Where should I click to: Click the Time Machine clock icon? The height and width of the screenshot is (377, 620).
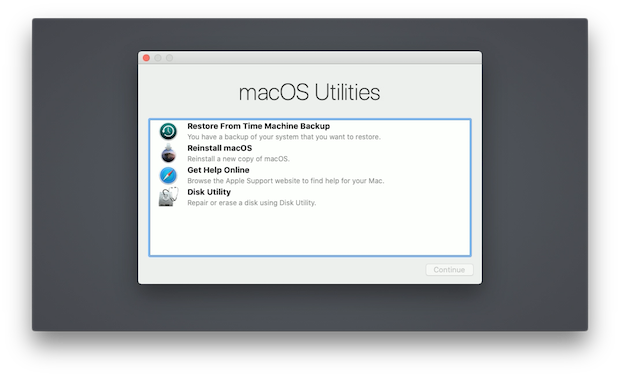click(x=168, y=131)
